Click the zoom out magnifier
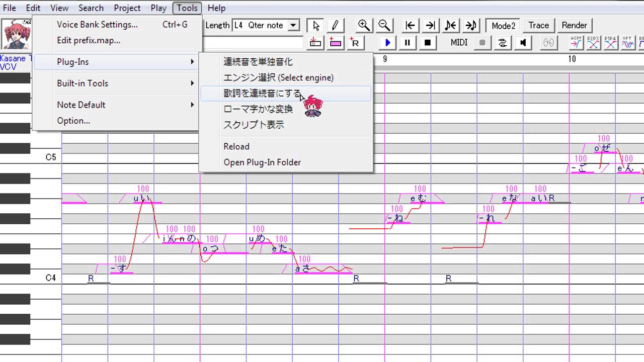 tap(384, 25)
